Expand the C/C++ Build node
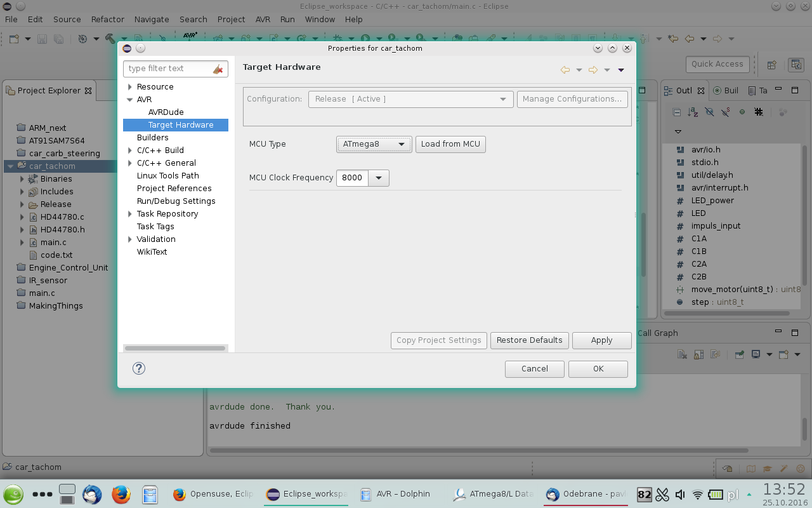This screenshot has height=508, width=812. [130, 150]
